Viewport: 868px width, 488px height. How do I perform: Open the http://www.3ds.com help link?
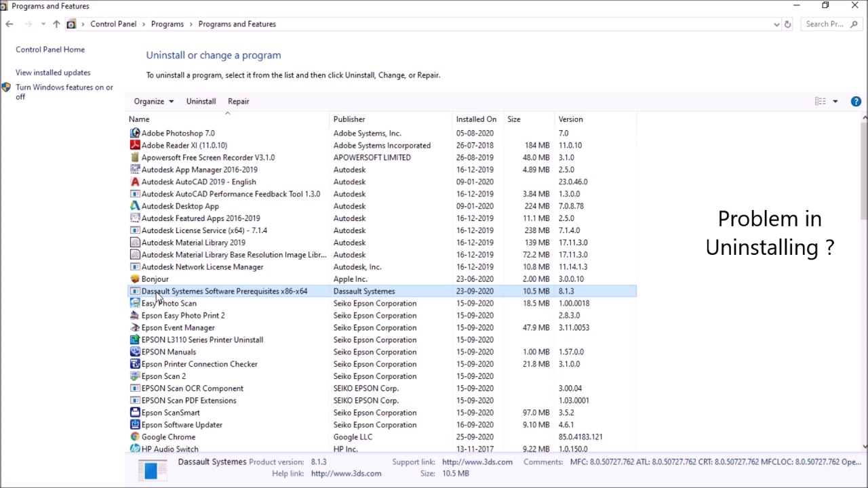click(x=346, y=474)
